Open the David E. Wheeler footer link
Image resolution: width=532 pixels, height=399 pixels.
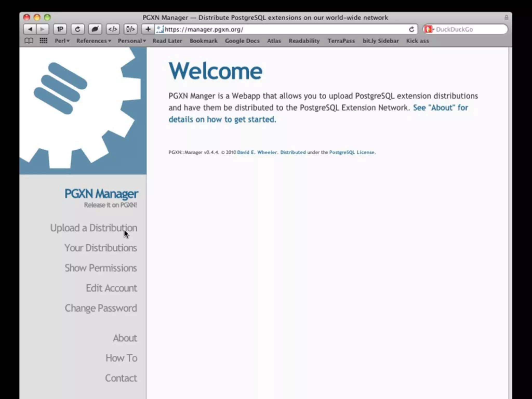(x=257, y=152)
